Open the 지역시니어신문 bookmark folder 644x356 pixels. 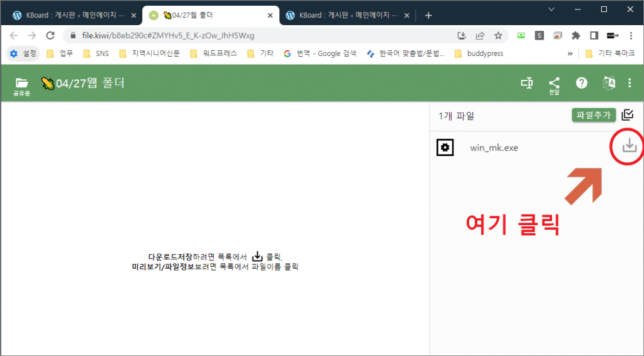pos(150,53)
